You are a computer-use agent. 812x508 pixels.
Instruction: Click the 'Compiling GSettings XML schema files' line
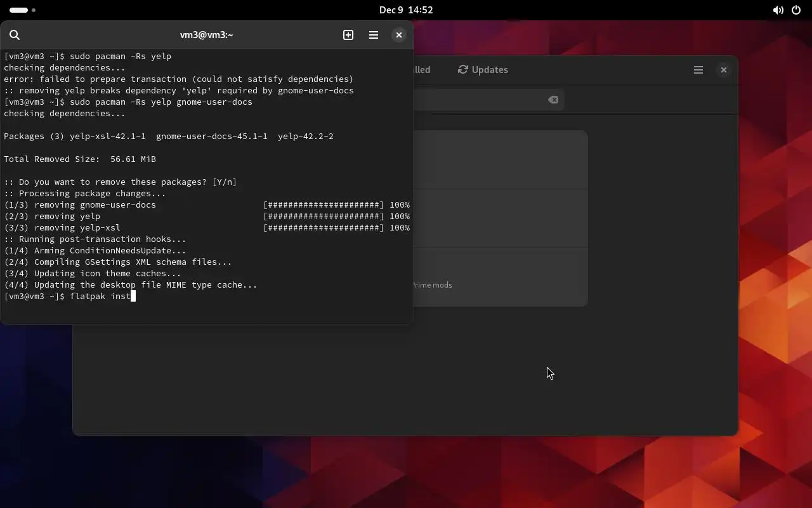118,262
